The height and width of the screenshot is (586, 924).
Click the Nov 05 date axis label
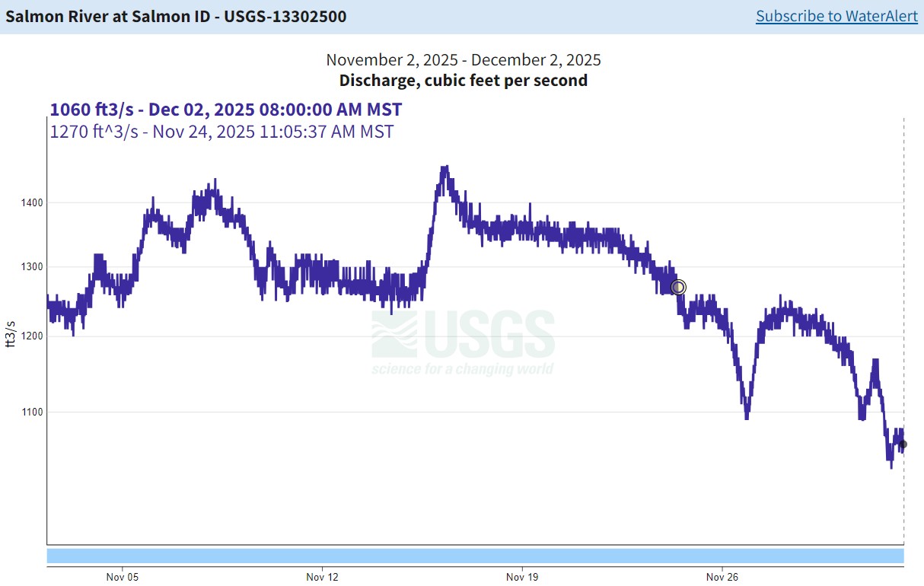pyautogui.click(x=123, y=577)
